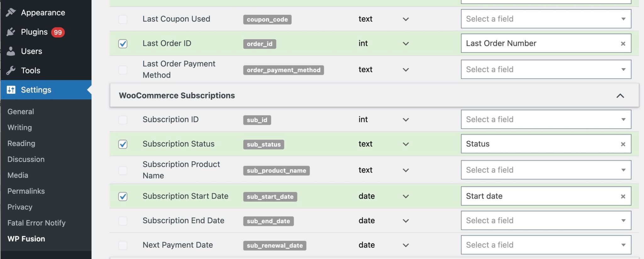Go to WP Fusion settings submenu

[26, 239]
